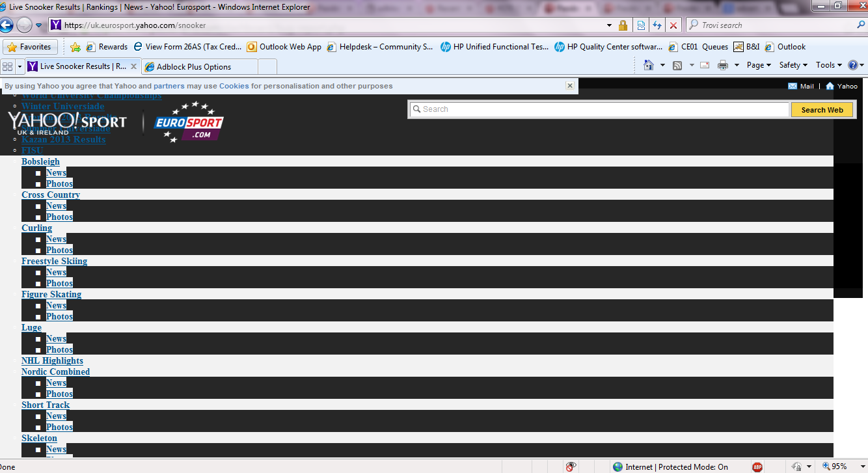
Task: Click the page Search text field
Action: click(x=599, y=109)
